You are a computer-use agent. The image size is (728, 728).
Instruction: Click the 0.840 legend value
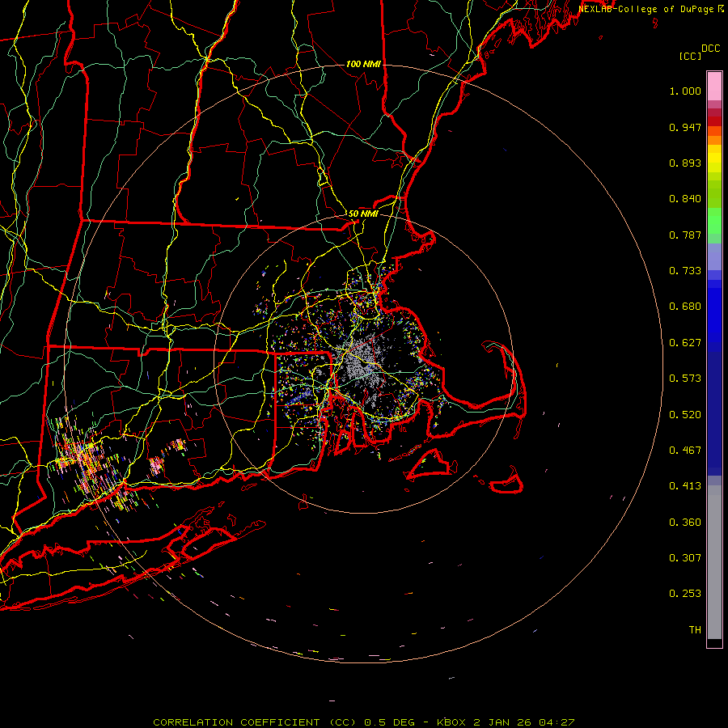(x=685, y=199)
